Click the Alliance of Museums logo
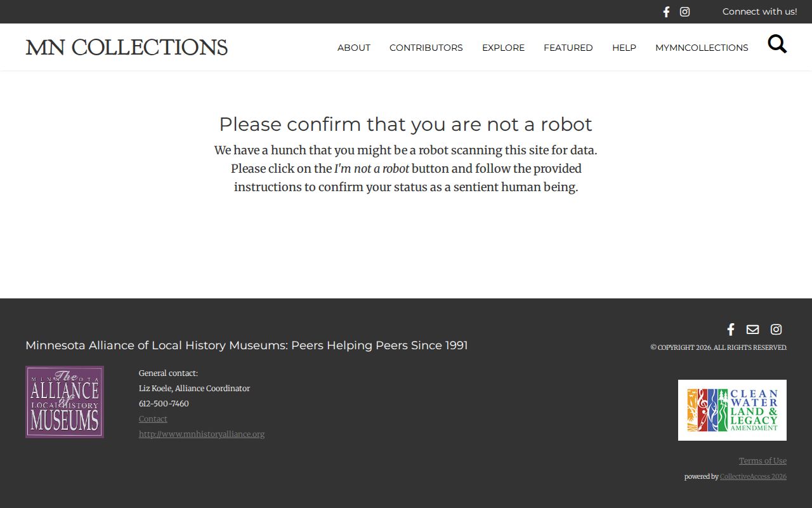 65,402
